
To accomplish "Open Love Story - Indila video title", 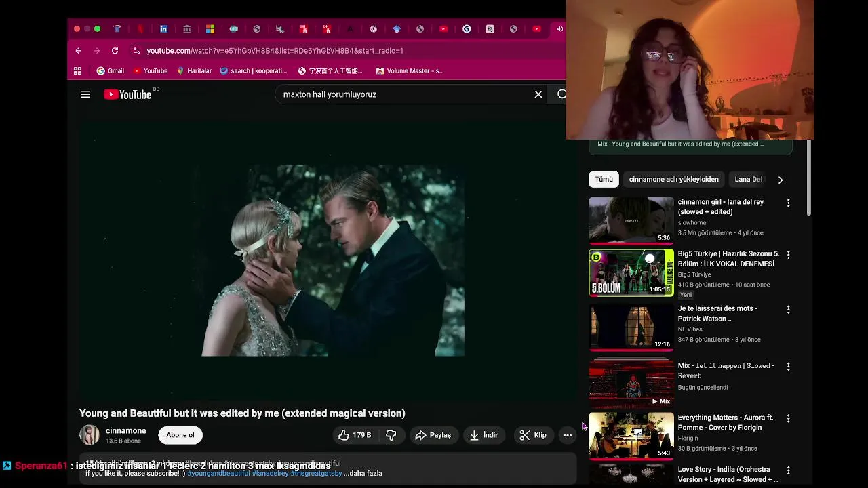I will click(728, 474).
